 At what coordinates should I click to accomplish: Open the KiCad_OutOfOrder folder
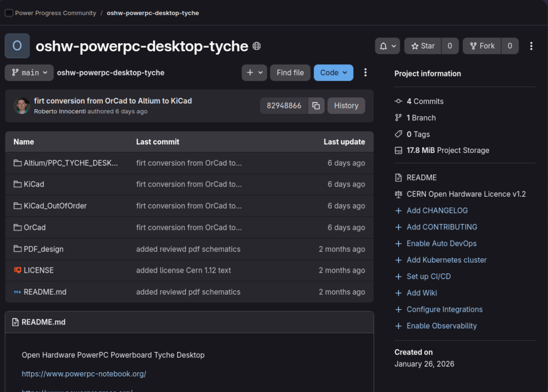(x=55, y=206)
